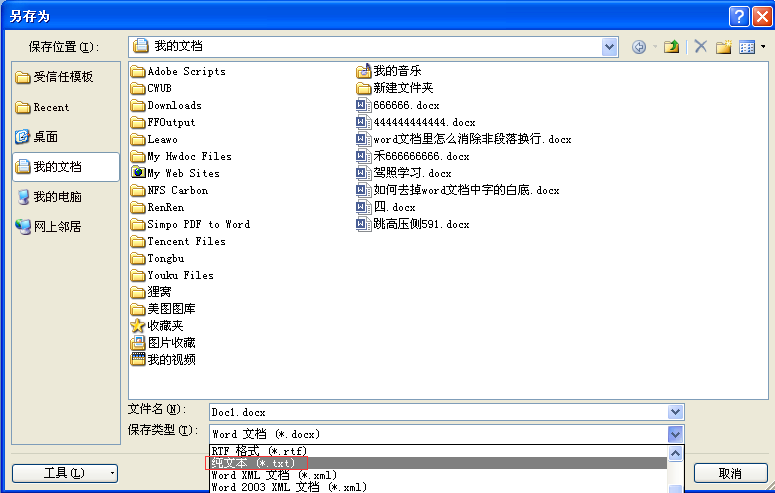
Task: Choose RTF 格式 (*.rtf) file type
Action: [438, 451]
